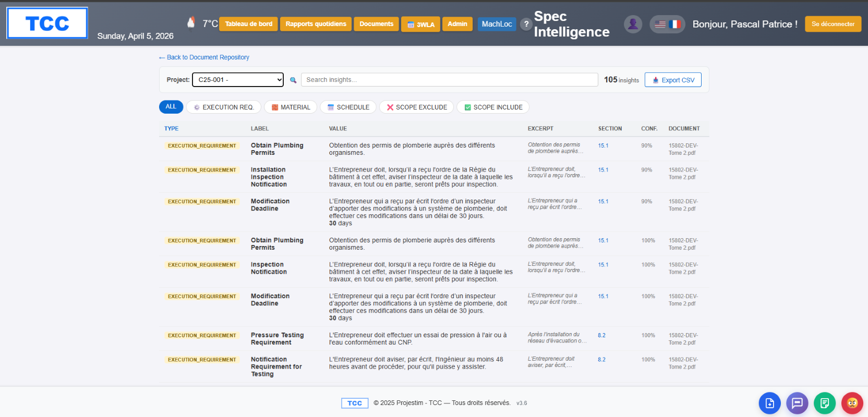The image size is (868, 417).
Task: Open section 15.1 link in Inspection Notification row
Action: [x=603, y=265]
